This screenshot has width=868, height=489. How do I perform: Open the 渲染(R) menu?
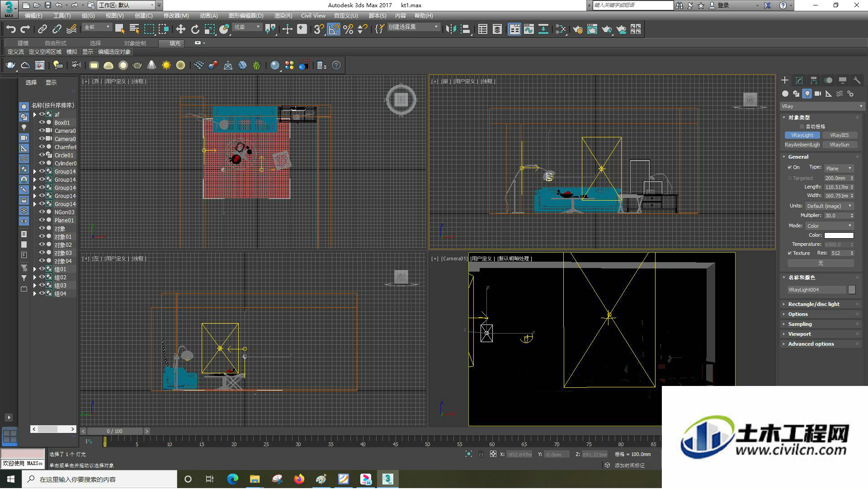tap(283, 16)
